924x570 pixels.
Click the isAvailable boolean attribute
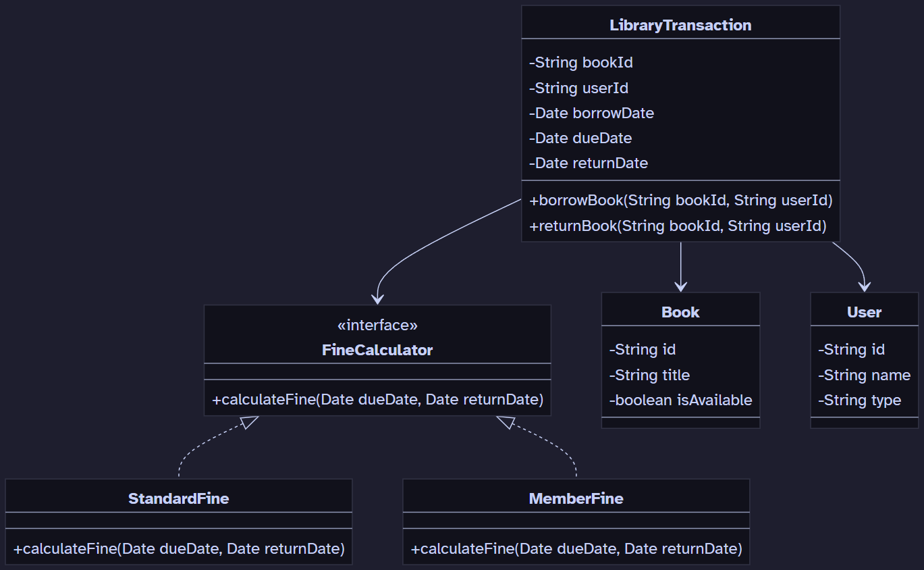coord(680,400)
